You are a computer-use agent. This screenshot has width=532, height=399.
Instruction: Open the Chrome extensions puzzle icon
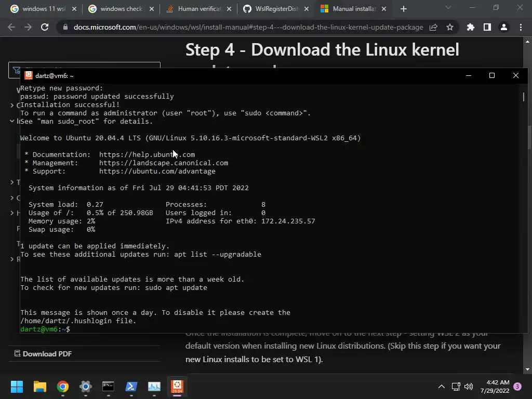pyautogui.click(x=471, y=27)
